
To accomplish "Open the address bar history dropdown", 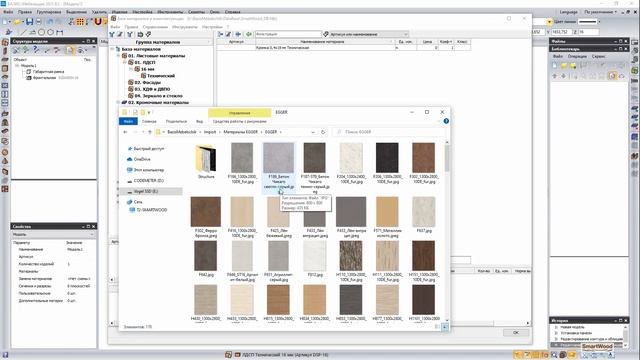I will click(x=313, y=132).
